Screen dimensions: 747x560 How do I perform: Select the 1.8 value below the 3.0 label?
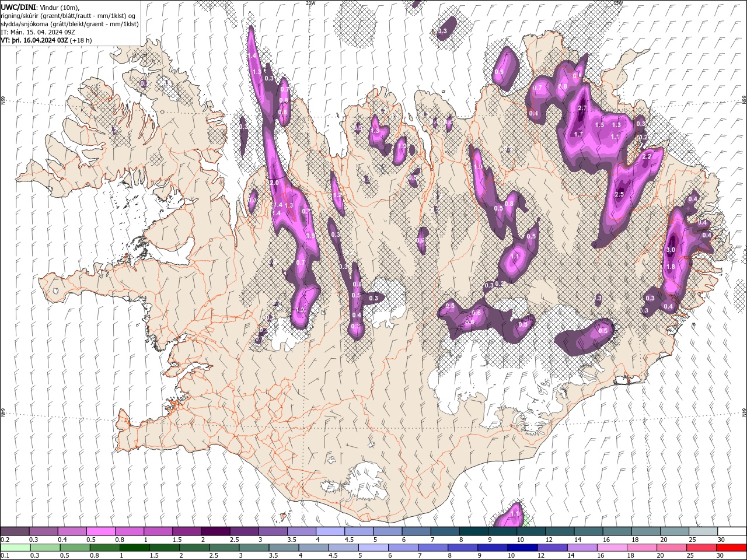pyautogui.click(x=671, y=267)
